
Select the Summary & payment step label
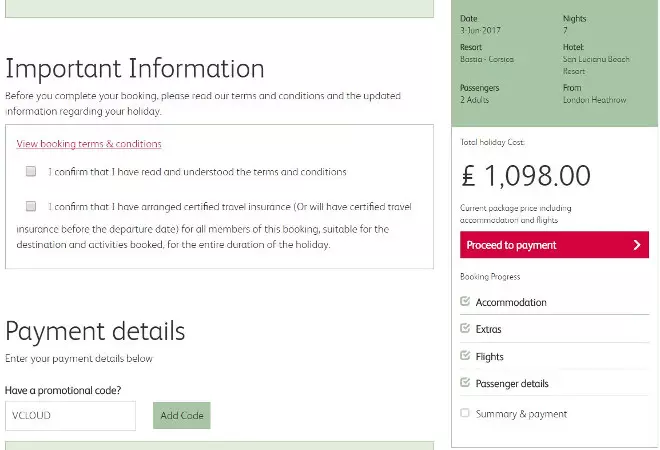click(x=521, y=414)
